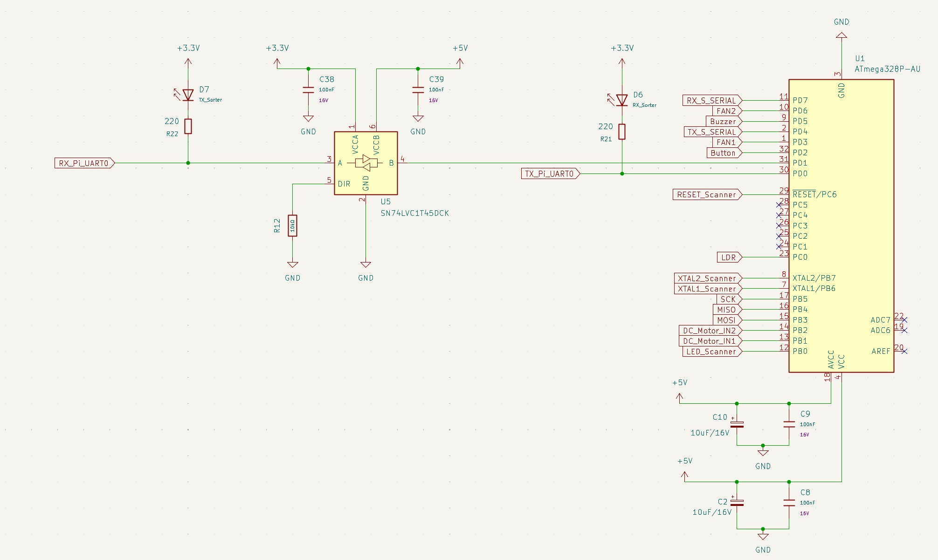Select capacitor C39 symbol
Viewport: 938px width, 560px height.
[x=418, y=90]
